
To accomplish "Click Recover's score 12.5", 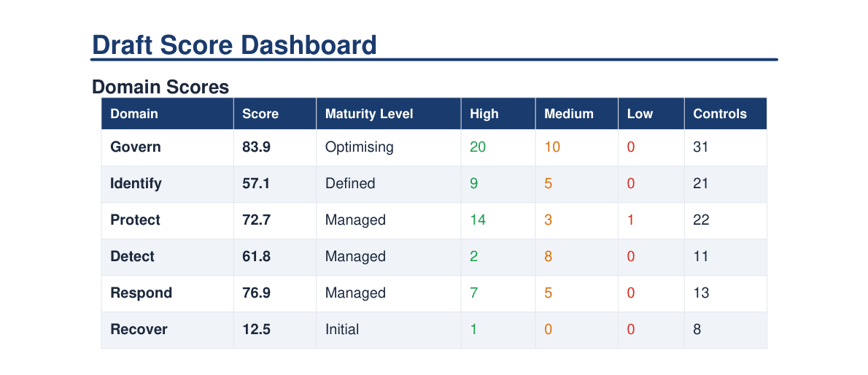I will (x=256, y=330).
